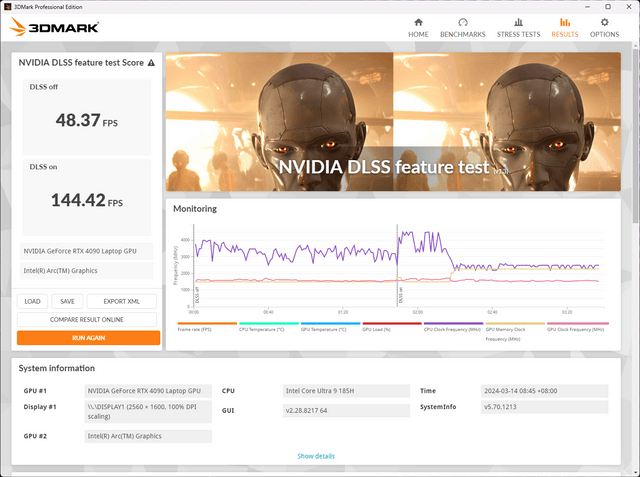
Task: Minimize the 3DMark window
Action: (x=587, y=7)
